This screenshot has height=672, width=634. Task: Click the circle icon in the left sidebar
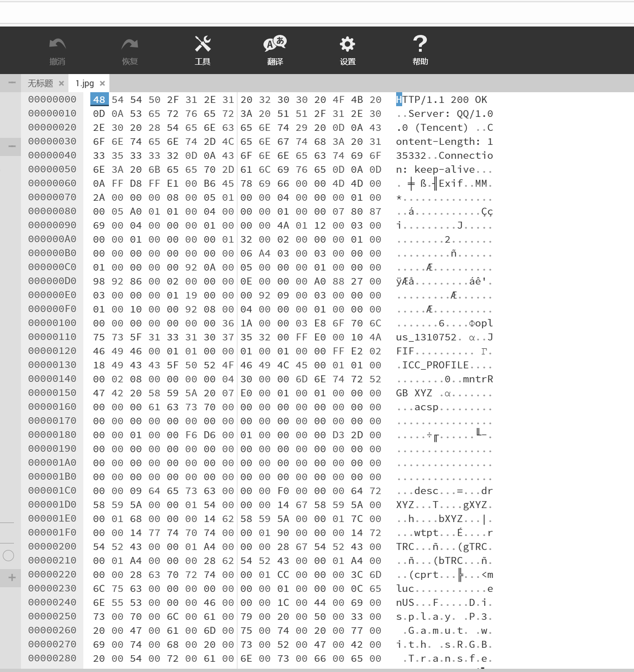(x=7, y=555)
